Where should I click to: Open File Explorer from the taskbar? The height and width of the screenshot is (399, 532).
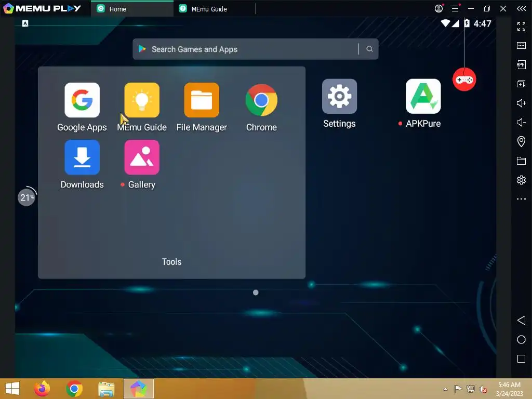point(106,389)
